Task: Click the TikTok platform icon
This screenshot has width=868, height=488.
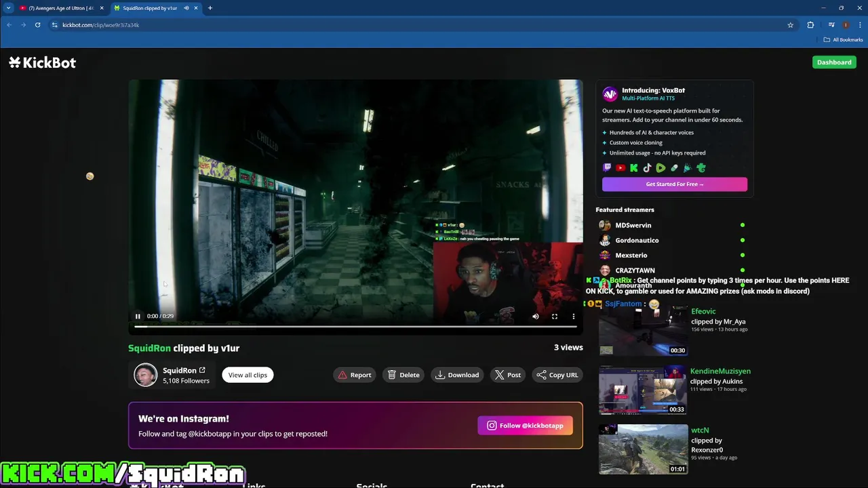Action: [x=647, y=168]
